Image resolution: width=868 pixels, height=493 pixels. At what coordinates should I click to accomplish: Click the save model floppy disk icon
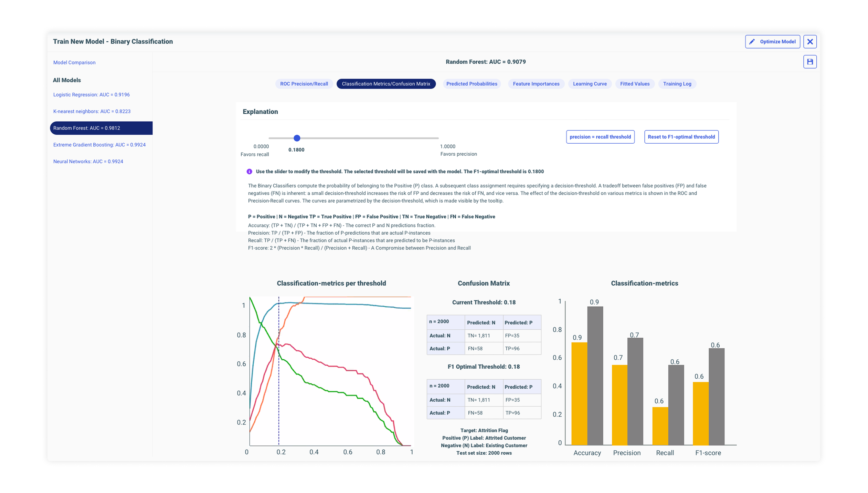[810, 61]
